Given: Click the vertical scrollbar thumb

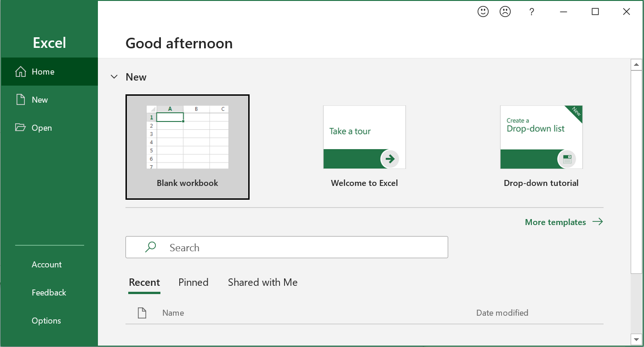Looking at the screenshot, I should [x=636, y=172].
